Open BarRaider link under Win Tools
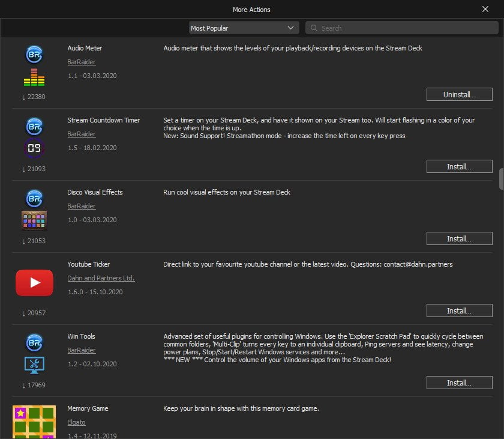This screenshot has width=504, height=439. coord(82,350)
